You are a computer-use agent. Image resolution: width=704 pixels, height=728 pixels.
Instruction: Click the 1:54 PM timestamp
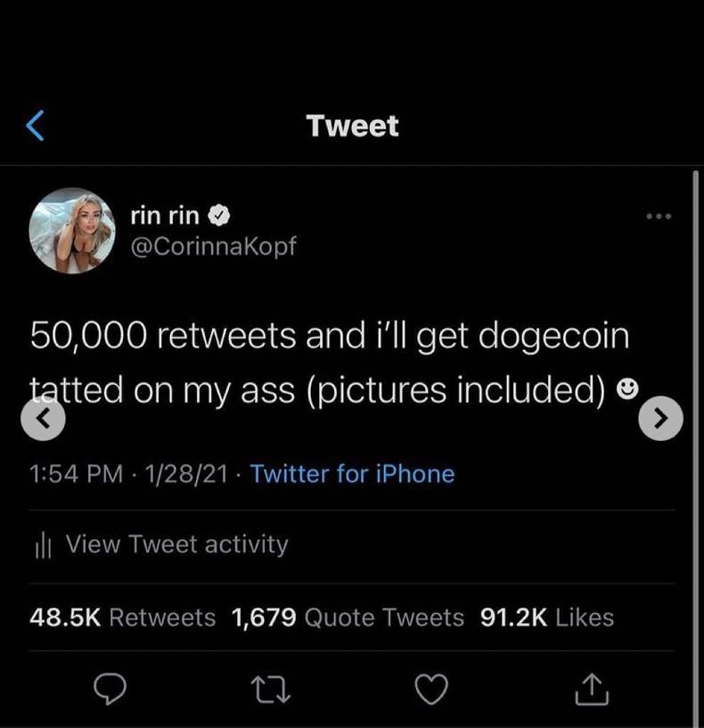(x=76, y=473)
